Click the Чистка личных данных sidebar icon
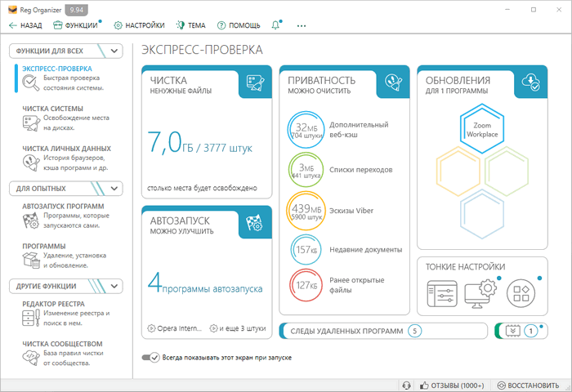 [x=31, y=163]
